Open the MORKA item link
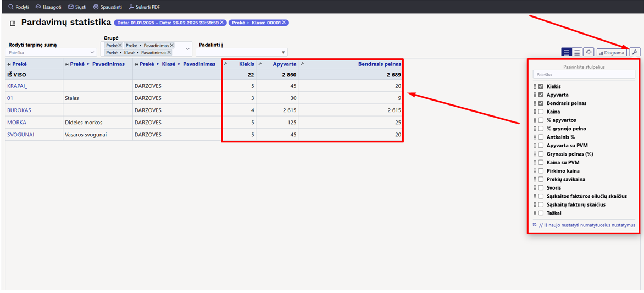This screenshot has width=644, height=293. coord(15,123)
